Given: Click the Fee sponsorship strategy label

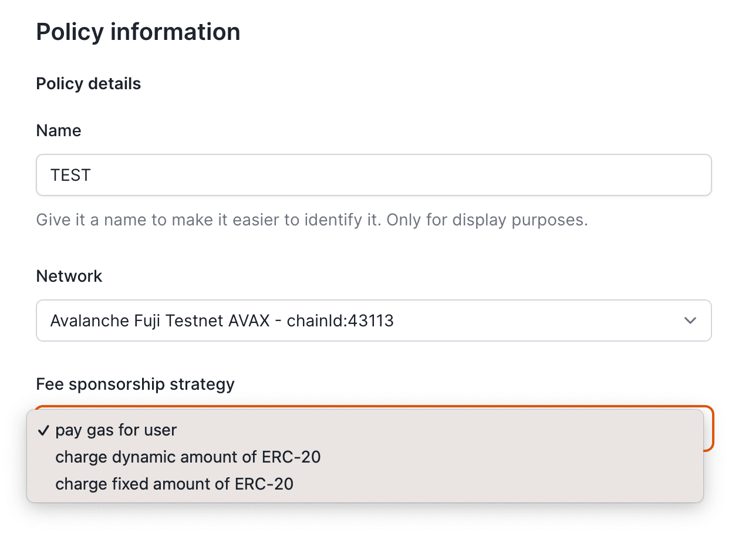Looking at the screenshot, I should click(x=136, y=384).
